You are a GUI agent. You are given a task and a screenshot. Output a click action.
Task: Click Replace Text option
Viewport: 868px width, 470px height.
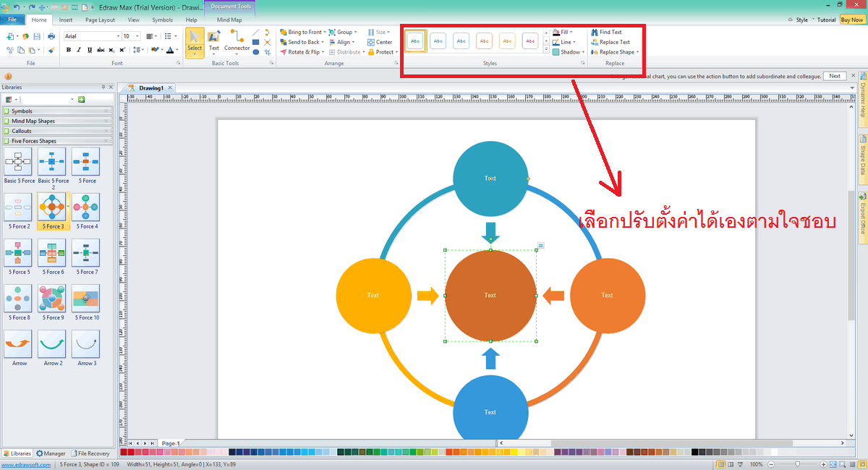click(x=610, y=42)
